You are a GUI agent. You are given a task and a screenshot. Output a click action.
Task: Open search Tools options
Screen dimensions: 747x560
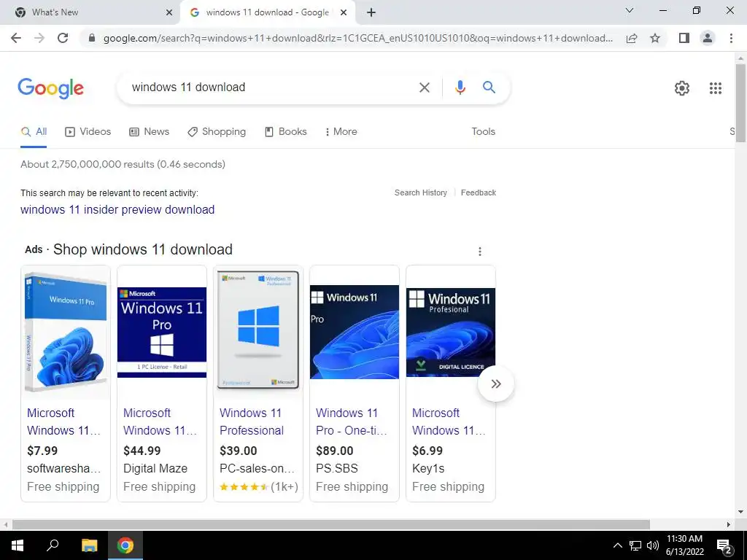tap(483, 132)
